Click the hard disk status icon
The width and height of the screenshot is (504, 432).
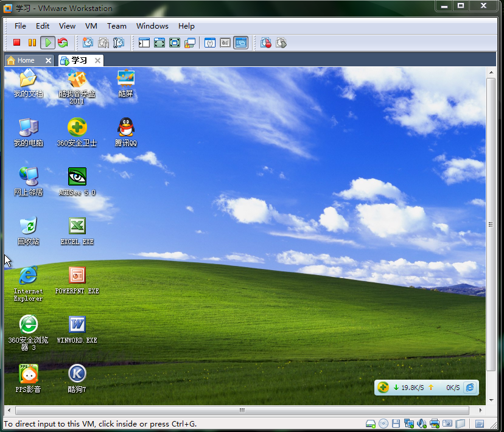click(x=371, y=424)
